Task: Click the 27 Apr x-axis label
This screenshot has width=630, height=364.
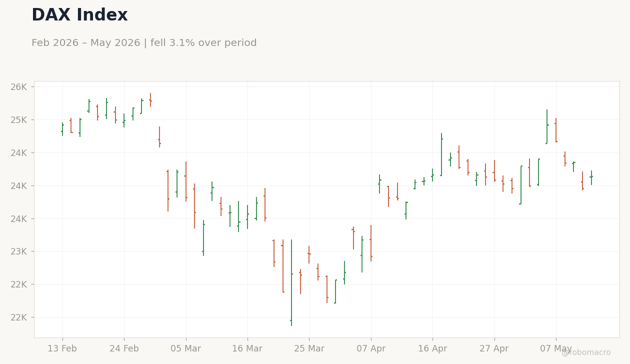Action: pos(494,349)
